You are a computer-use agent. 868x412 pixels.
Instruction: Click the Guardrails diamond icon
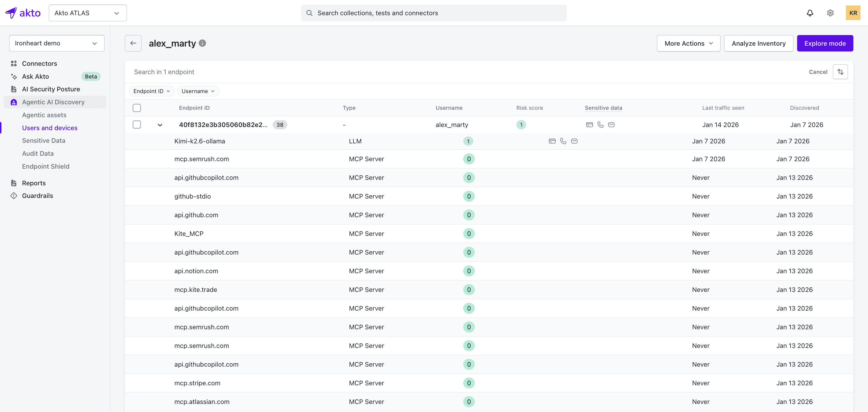click(x=14, y=196)
